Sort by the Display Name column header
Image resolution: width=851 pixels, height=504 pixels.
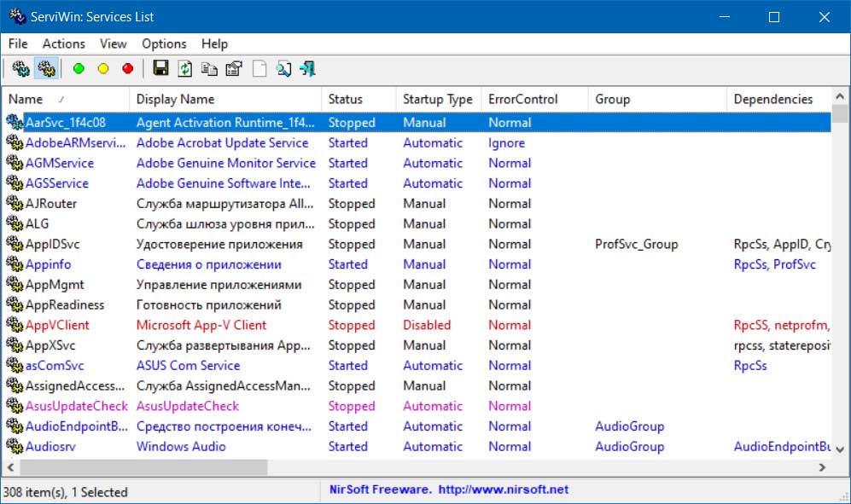tap(225, 99)
